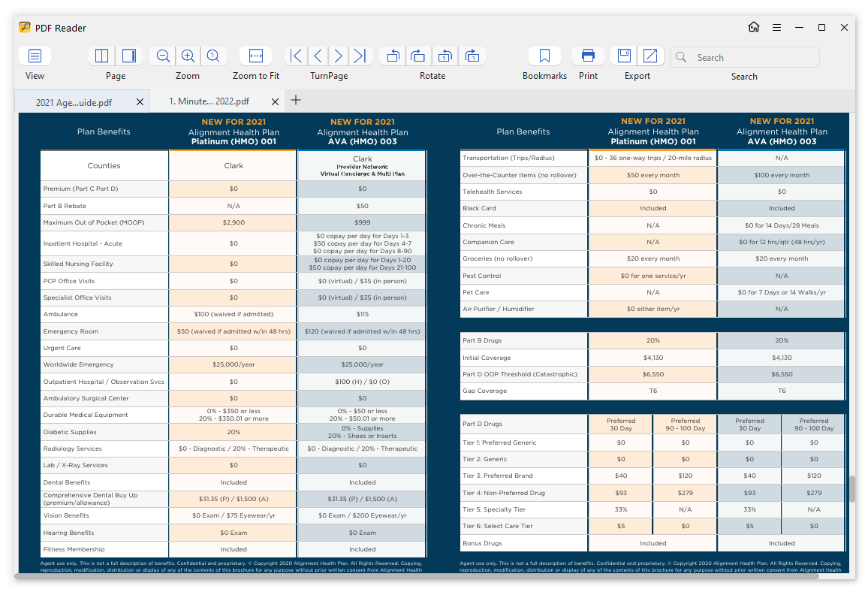Jump to the last page
868x592 pixels.
(360, 56)
